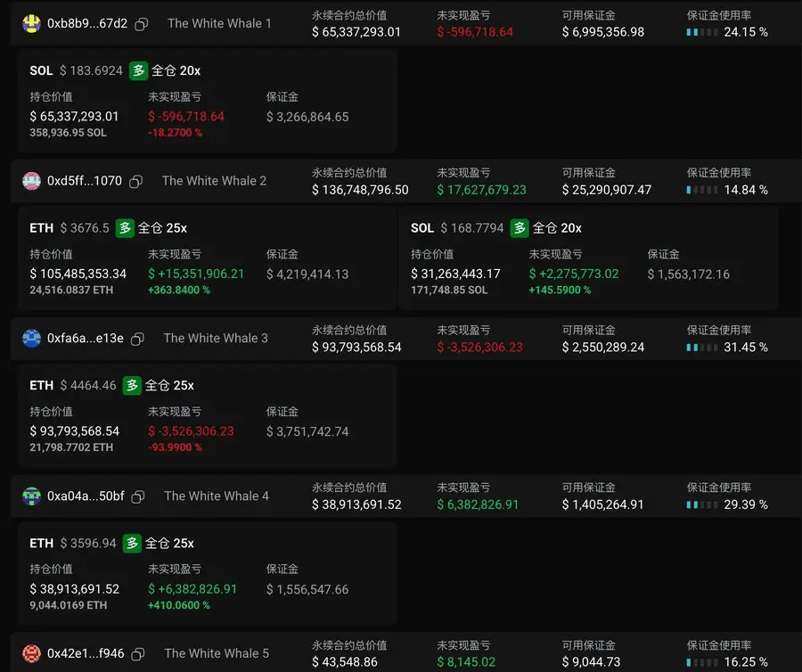Open ETH position card at $3676.5
This screenshot has width=802, height=672.
(x=207, y=258)
